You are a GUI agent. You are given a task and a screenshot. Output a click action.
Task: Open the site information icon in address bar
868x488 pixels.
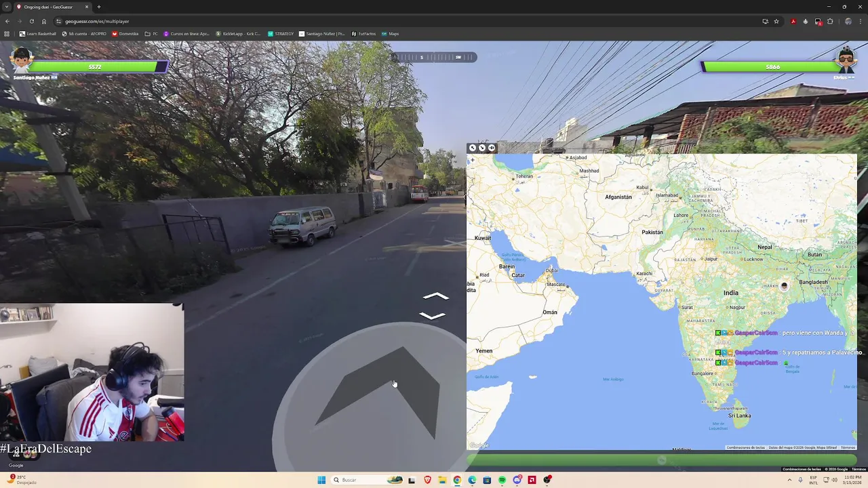tap(59, 21)
